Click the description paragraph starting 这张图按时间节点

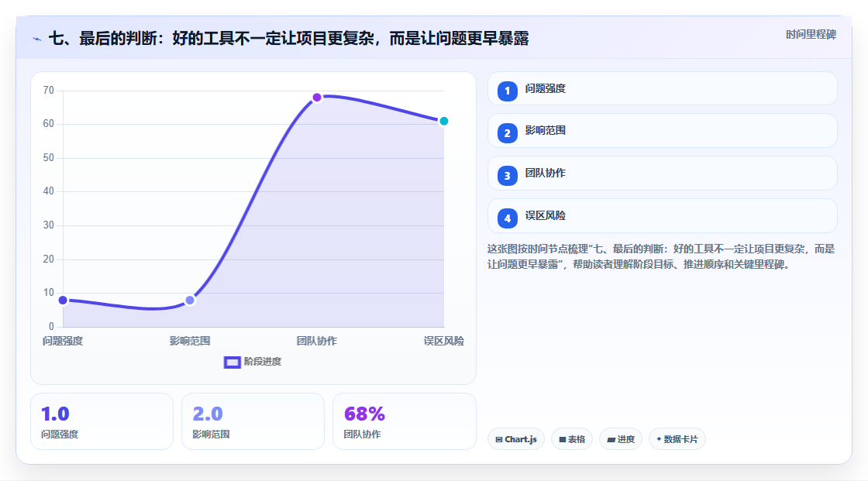click(x=661, y=257)
